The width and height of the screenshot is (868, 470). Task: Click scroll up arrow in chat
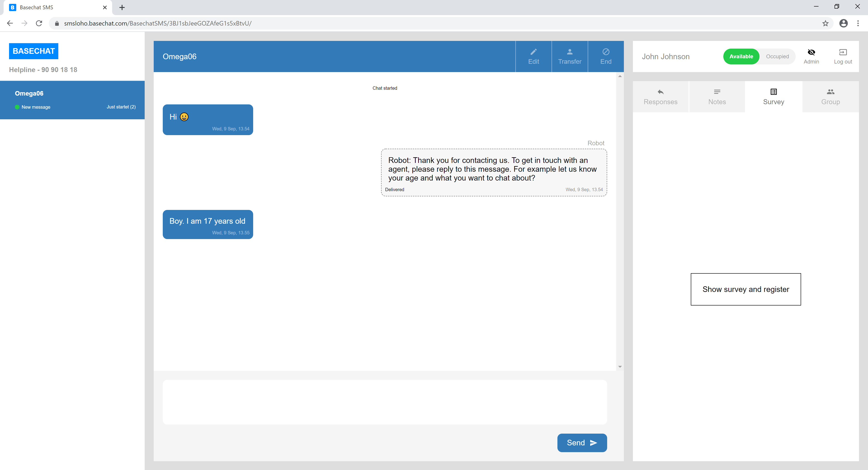(x=620, y=76)
